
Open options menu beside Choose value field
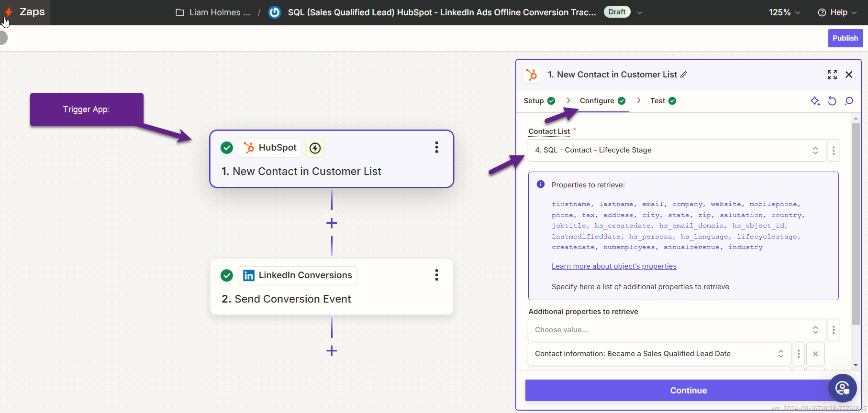click(x=834, y=330)
